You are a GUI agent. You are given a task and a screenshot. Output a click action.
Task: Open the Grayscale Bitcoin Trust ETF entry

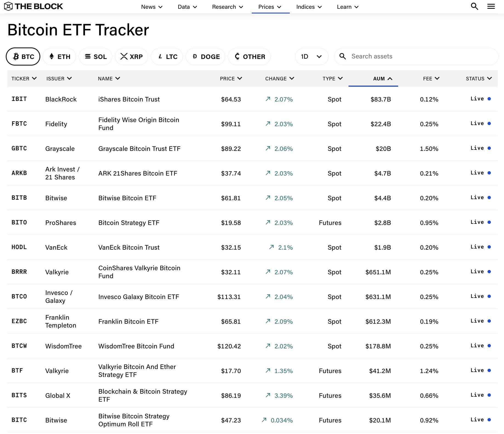139,149
